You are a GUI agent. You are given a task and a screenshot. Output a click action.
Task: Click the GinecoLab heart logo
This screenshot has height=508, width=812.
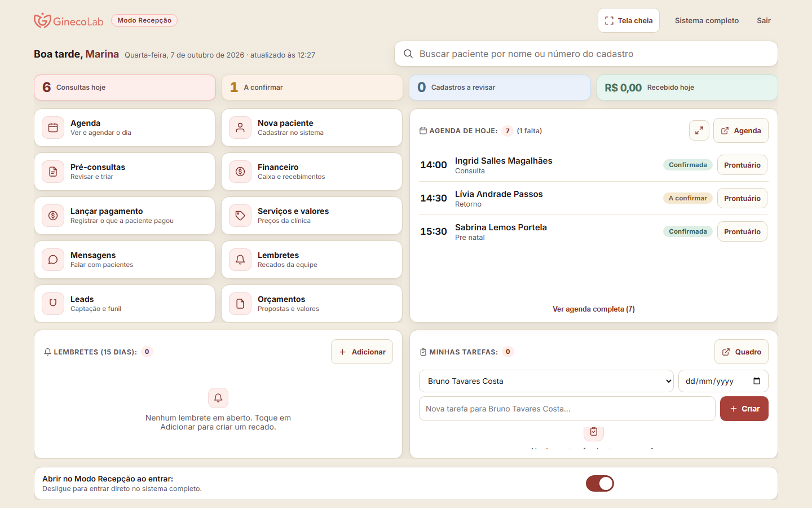pos(42,20)
